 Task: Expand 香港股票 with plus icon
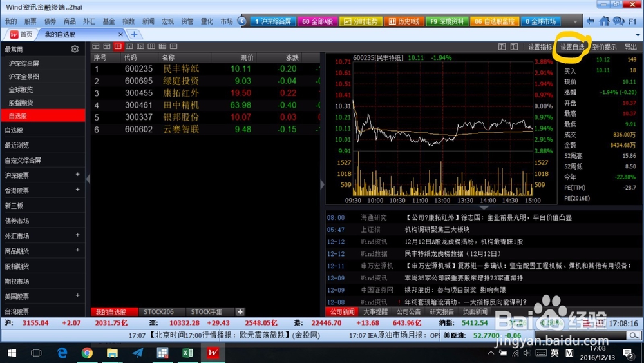pos(77,190)
